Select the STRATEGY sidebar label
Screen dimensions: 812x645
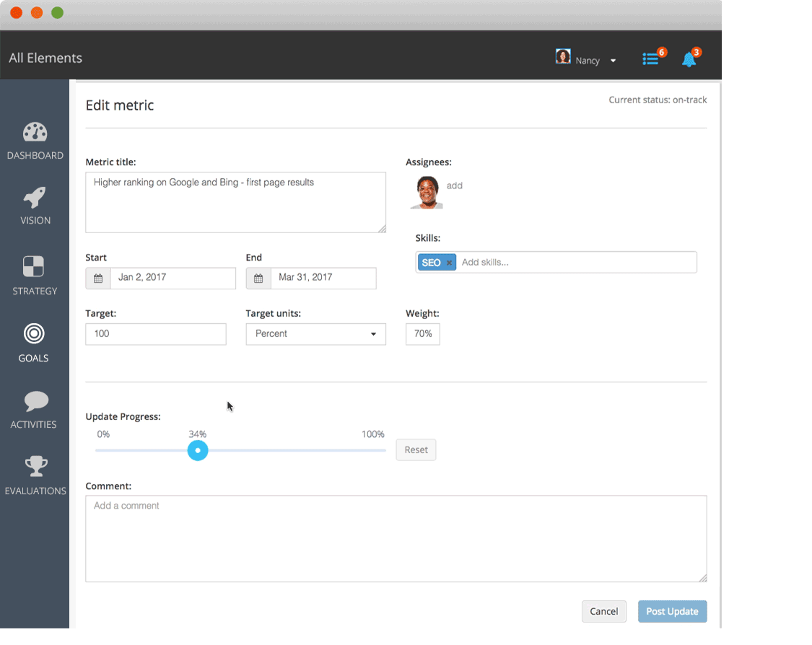point(35,291)
